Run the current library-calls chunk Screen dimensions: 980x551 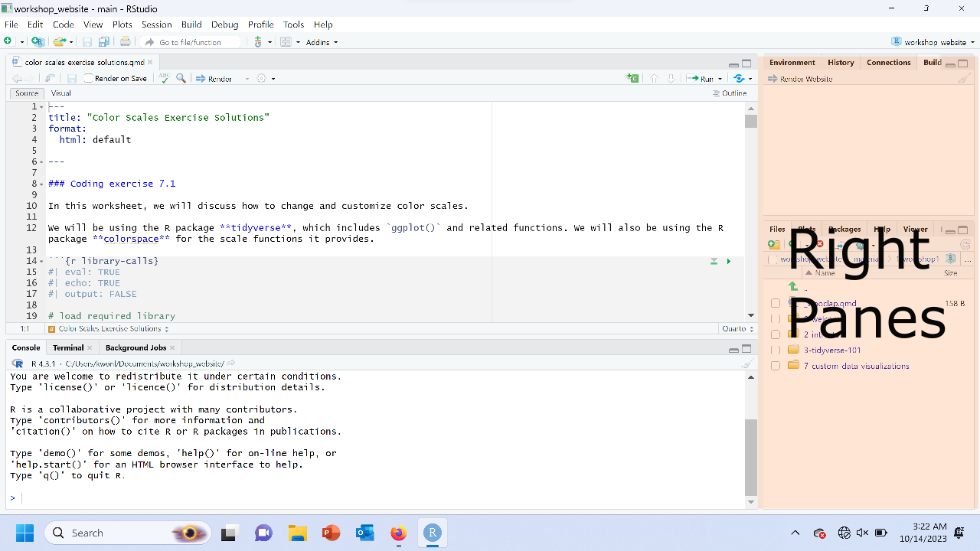point(728,262)
